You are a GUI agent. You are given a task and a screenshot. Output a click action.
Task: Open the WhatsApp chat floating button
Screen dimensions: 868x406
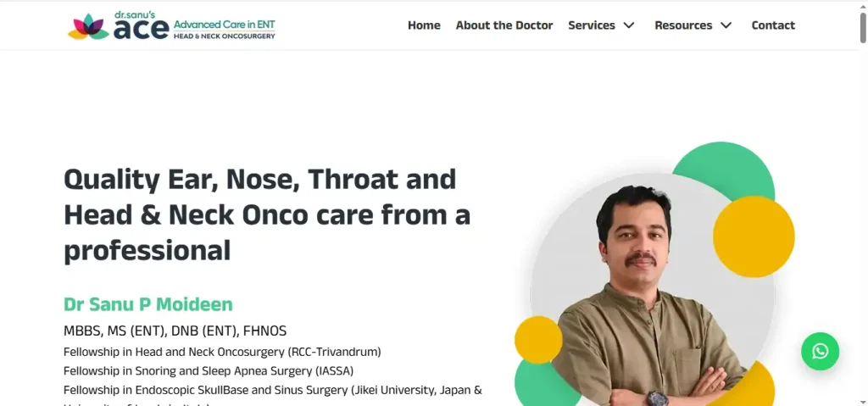[820, 351]
